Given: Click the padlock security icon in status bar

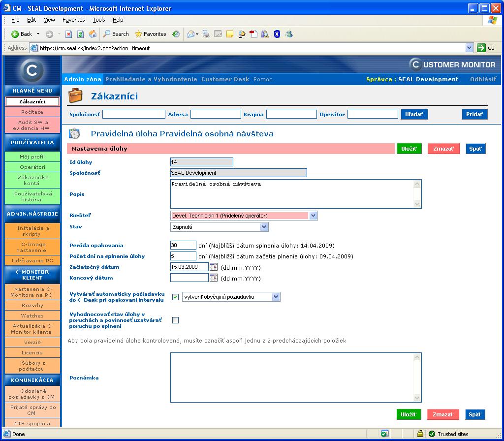Looking at the screenshot, I should 420,434.
